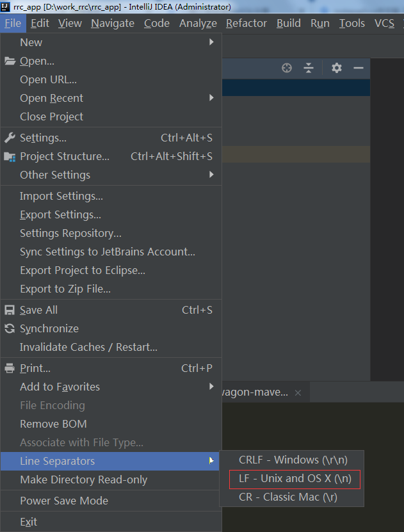Open the project panel gear settings
The image size is (404, 532).
(337, 68)
